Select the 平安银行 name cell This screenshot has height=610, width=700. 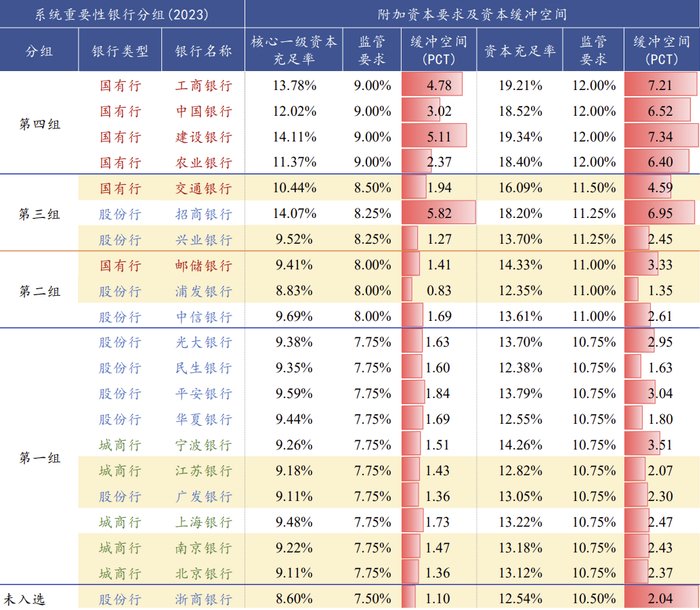pyautogui.click(x=204, y=393)
